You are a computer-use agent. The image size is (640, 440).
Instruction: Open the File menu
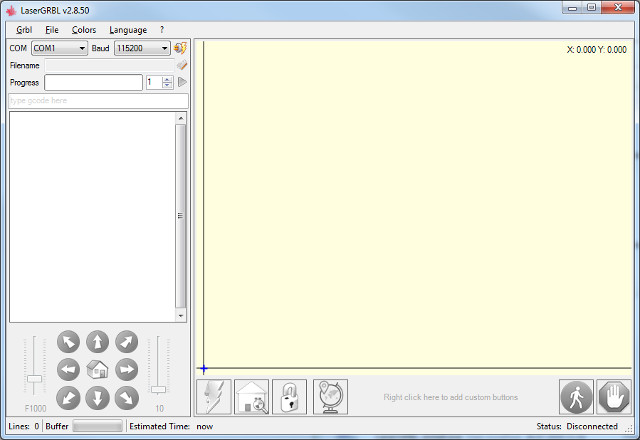point(52,30)
